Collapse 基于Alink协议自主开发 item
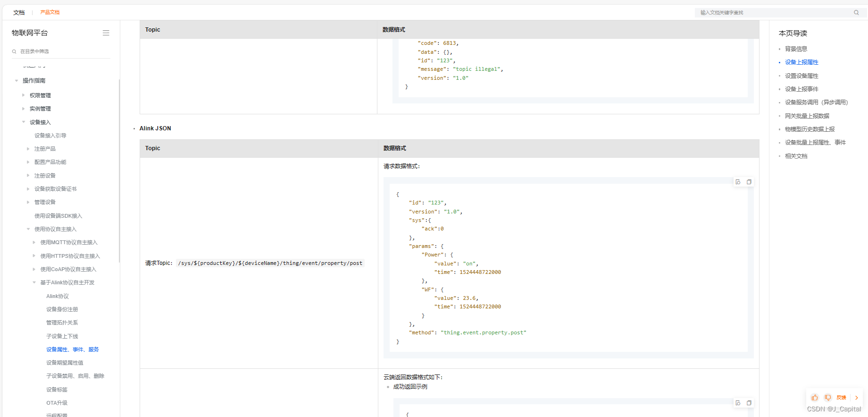This screenshot has width=868, height=417. (34, 282)
